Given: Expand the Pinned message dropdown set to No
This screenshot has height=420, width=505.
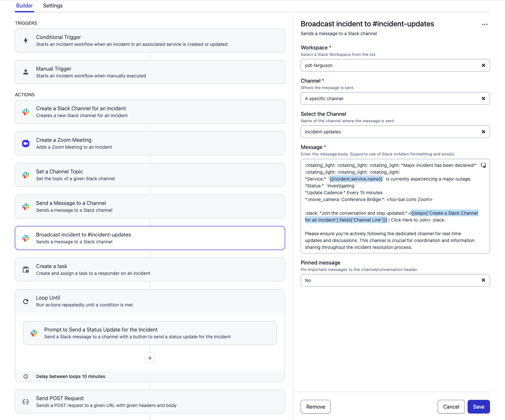Looking at the screenshot, I should (x=390, y=280).
